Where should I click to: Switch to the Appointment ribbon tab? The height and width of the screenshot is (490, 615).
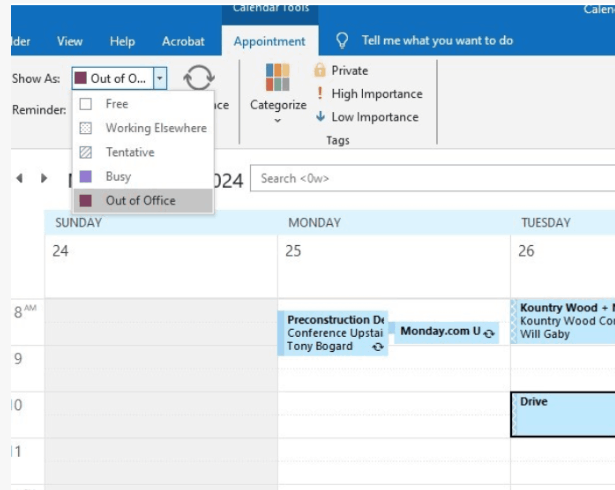(x=270, y=41)
